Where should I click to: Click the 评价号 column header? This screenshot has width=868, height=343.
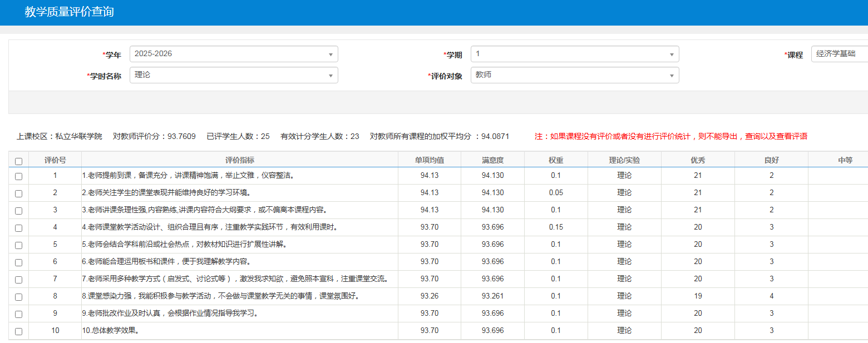click(55, 160)
